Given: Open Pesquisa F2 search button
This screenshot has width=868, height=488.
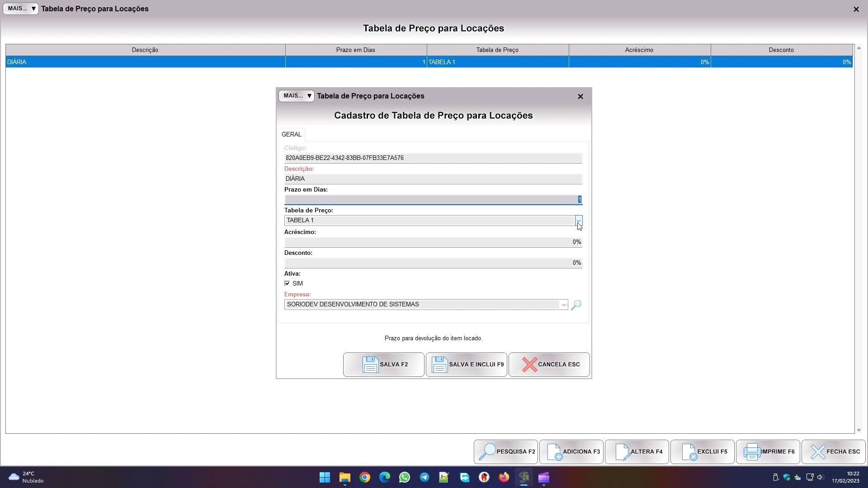Looking at the screenshot, I should [506, 452].
